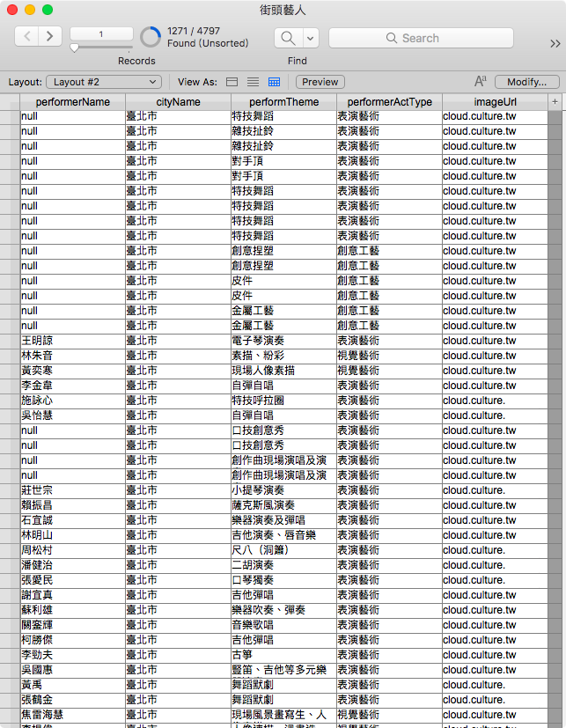Click the cell 音樂歌唱
566x728 pixels.
click(283, 625)
